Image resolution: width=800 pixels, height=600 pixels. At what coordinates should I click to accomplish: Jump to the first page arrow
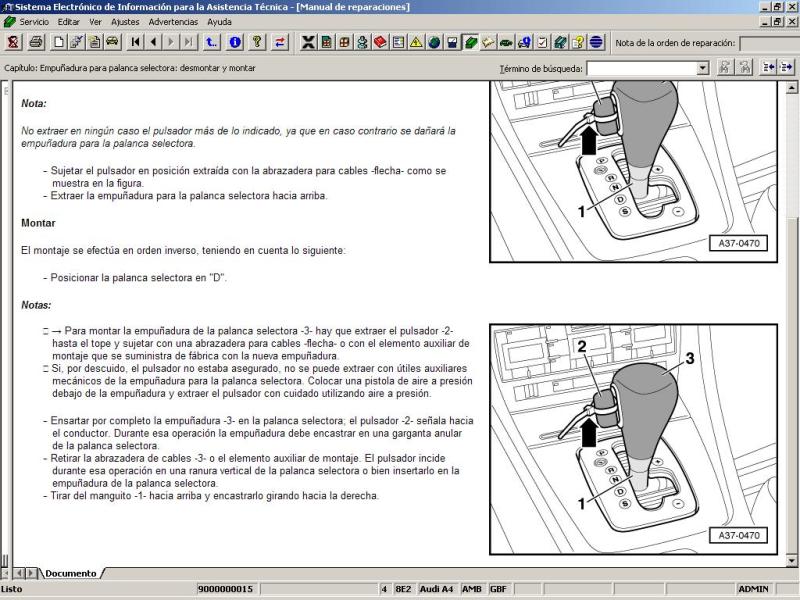135,42
